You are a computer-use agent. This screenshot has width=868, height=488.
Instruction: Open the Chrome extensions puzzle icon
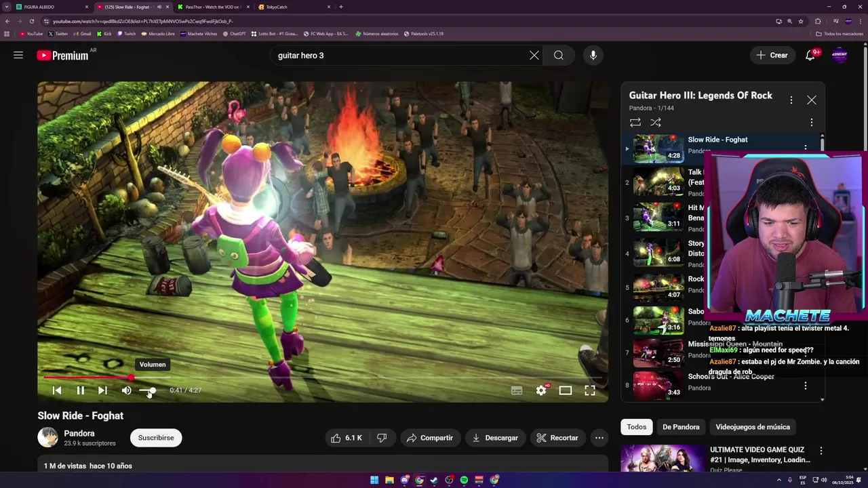[818, 21]
